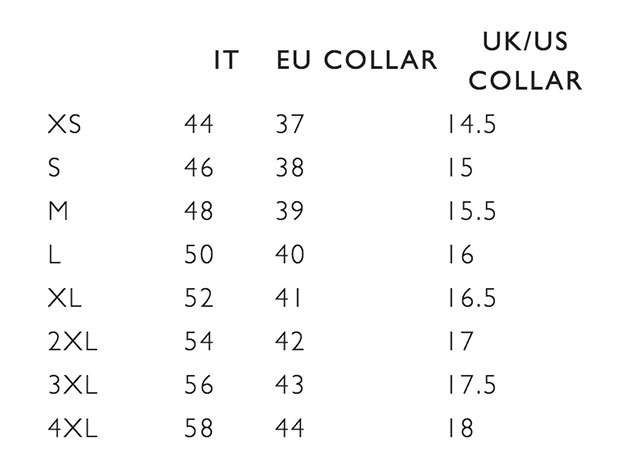630x473 pixels.
Task: Click the IT column header
Action: [x=226, y=60]
